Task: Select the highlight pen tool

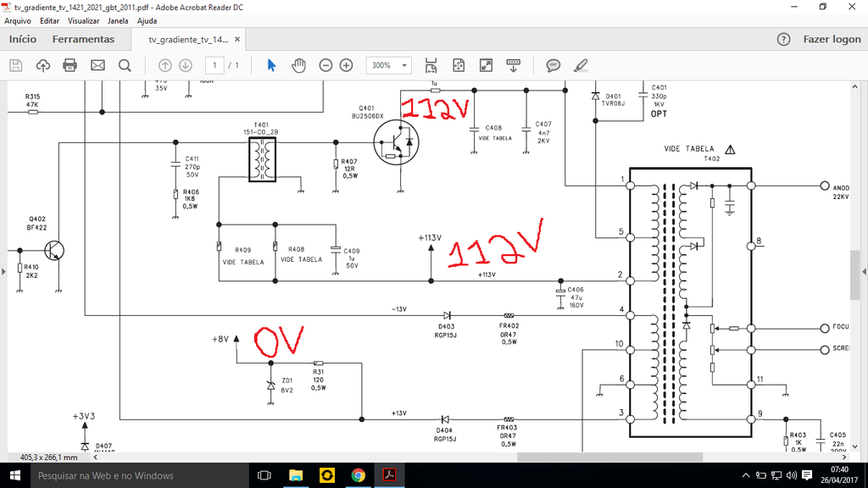Action: pyautogui.click(x=580, y=65)
